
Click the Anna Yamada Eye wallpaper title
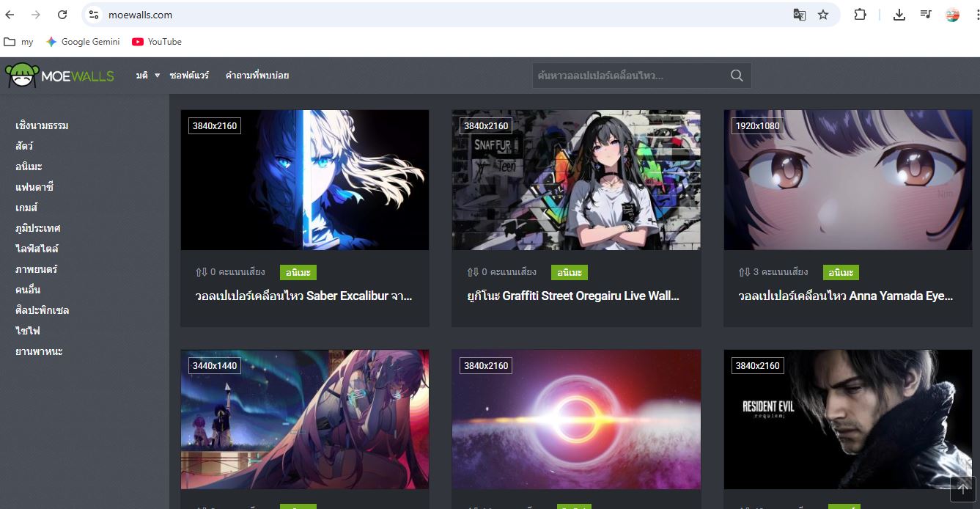point(846,296)
